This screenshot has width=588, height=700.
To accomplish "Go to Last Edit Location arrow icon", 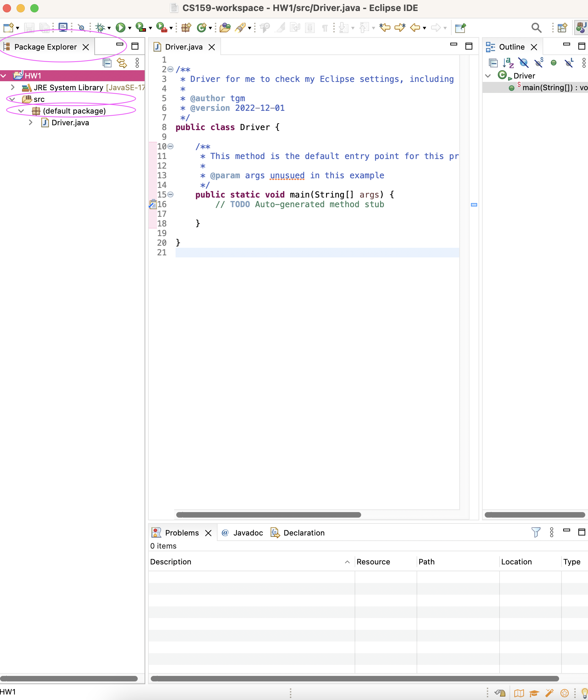I will tap(385, 28).
